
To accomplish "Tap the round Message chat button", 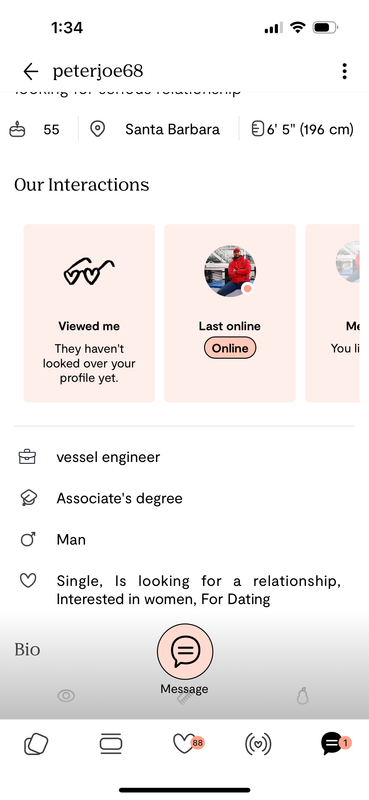I will [x=185, y=652].
